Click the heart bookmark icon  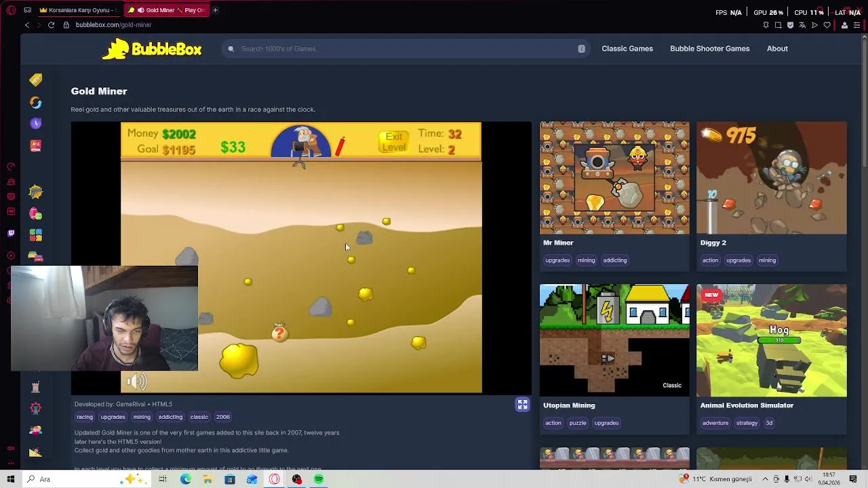[827, 25]
